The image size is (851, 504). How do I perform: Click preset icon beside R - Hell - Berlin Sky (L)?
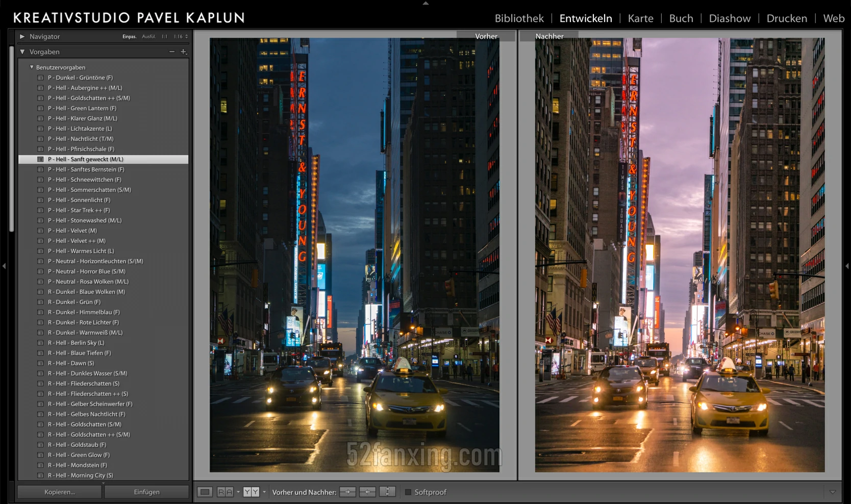pyautogui.click(x=40, y=343)
